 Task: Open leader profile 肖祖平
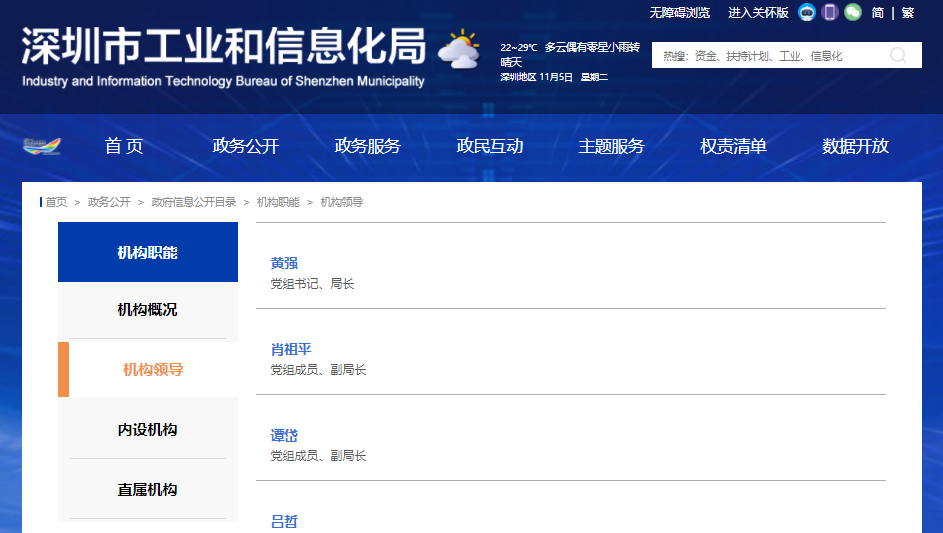click(x=291, y=349)
